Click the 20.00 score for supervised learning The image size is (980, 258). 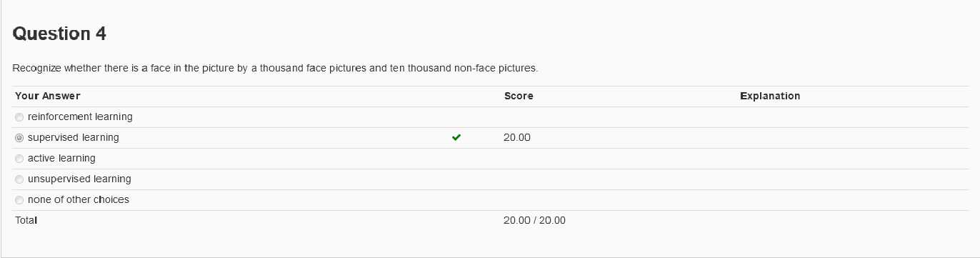click(x=517, y=137)
